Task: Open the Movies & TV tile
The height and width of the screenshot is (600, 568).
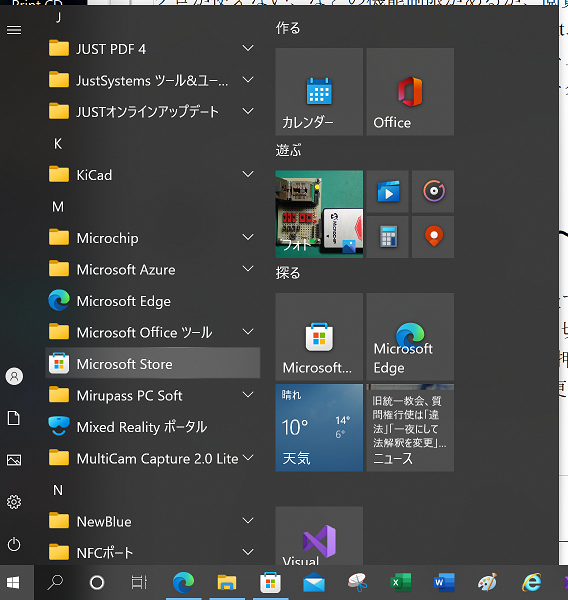Action: click(387, 191)
